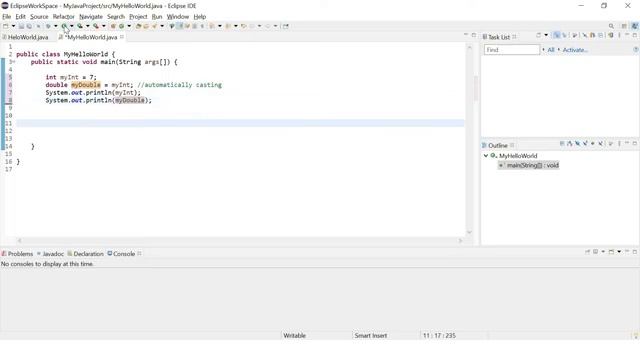This screenshot has width=640, height=360.
Task: Close the MyHelloWorld.java editor tab
Action: (122, 37)
